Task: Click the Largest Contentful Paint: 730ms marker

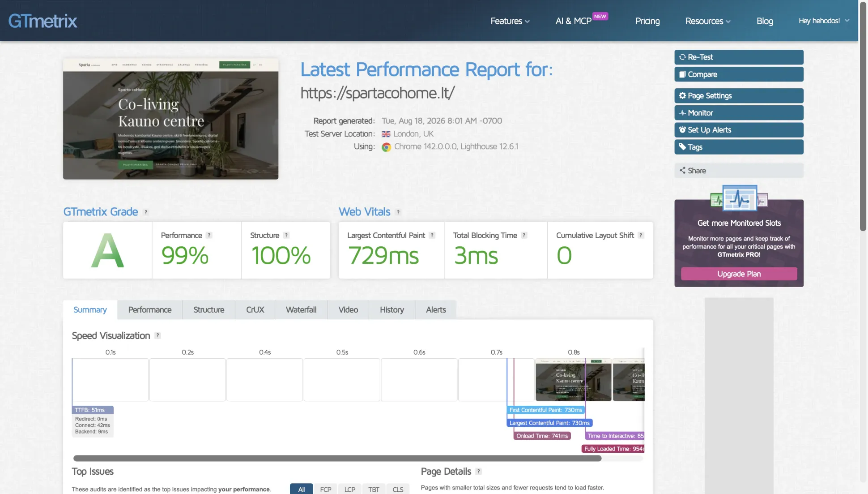Action: [x=549, y=423]
